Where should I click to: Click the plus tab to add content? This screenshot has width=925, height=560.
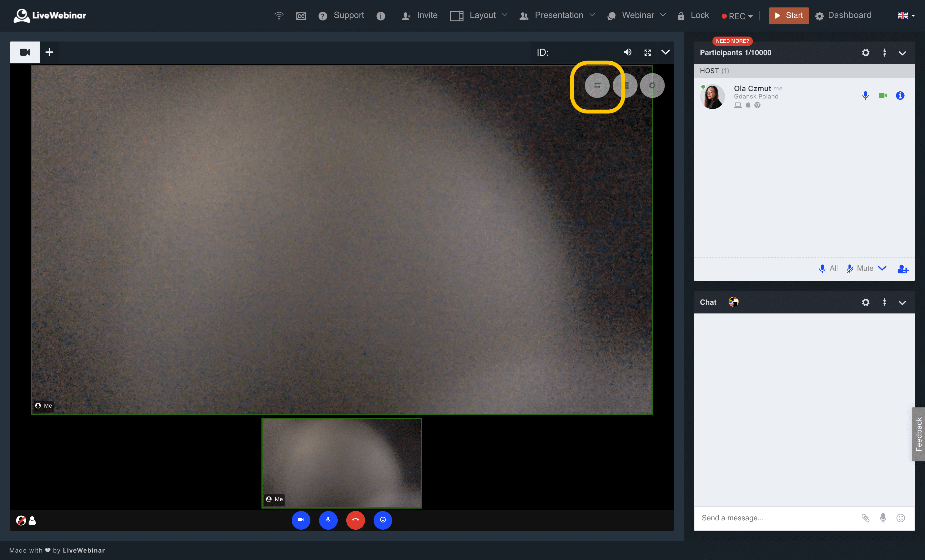pos(49,52)
